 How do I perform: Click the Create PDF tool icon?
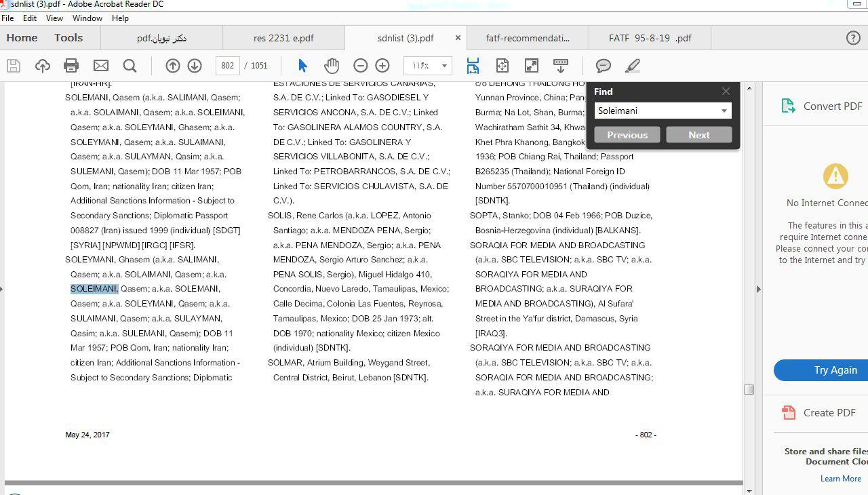coord(788,412)
